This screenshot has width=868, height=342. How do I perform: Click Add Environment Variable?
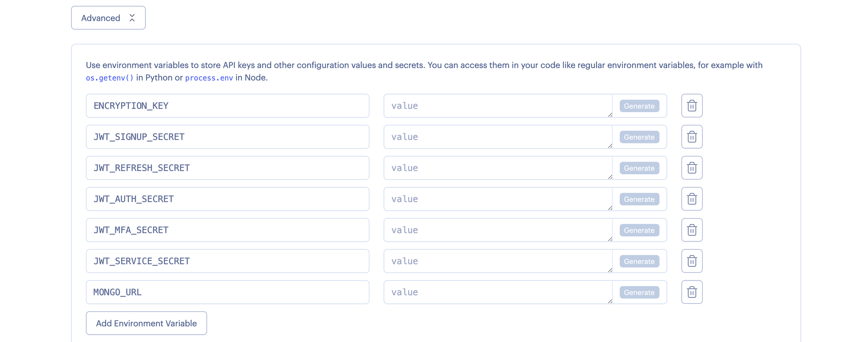click(146, 323)
